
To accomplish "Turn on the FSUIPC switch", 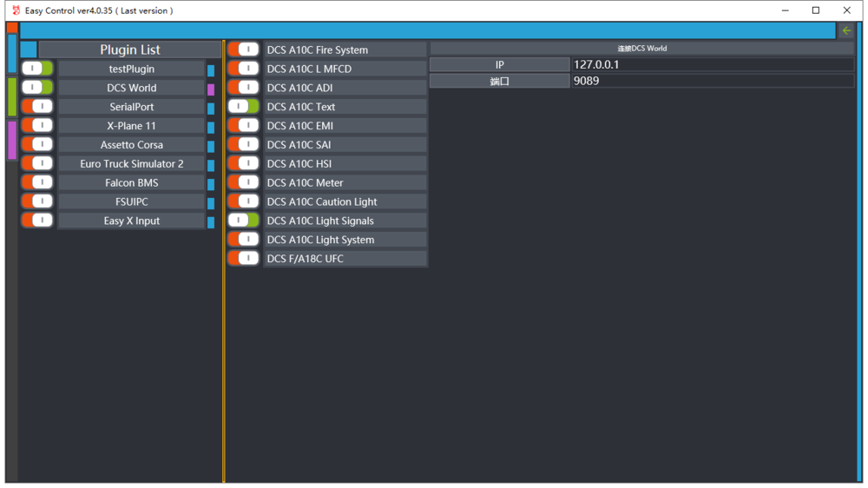I will point(37,201).
